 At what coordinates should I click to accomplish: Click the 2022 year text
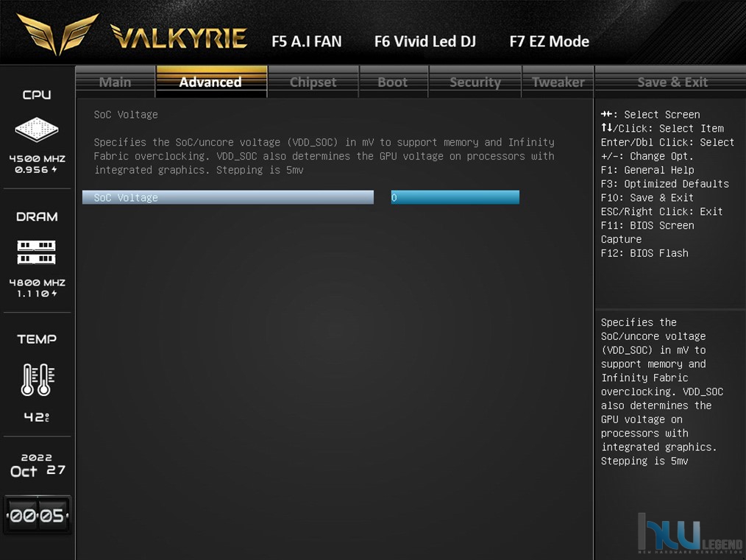pyautogui.click(x=37, y=458)
